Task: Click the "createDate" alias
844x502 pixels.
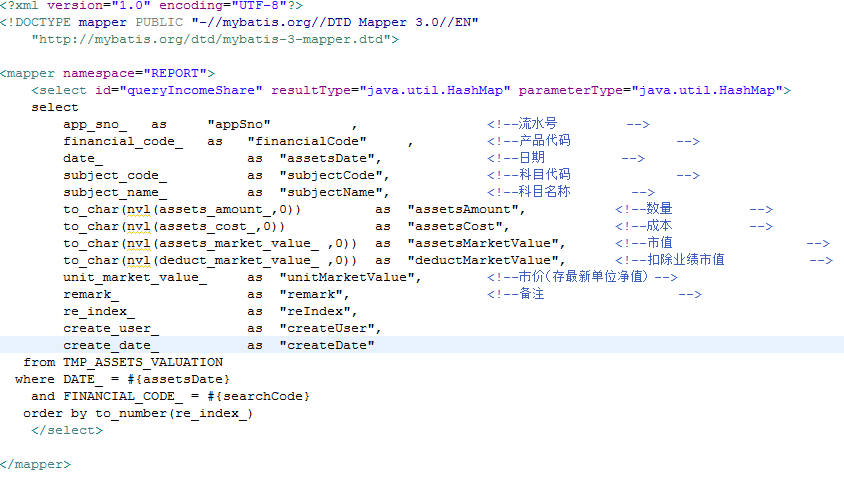Action: coord(326,345)
